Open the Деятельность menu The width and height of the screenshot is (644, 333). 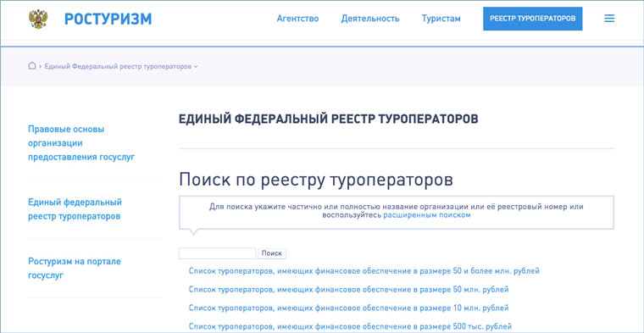(x=370, y=19)
